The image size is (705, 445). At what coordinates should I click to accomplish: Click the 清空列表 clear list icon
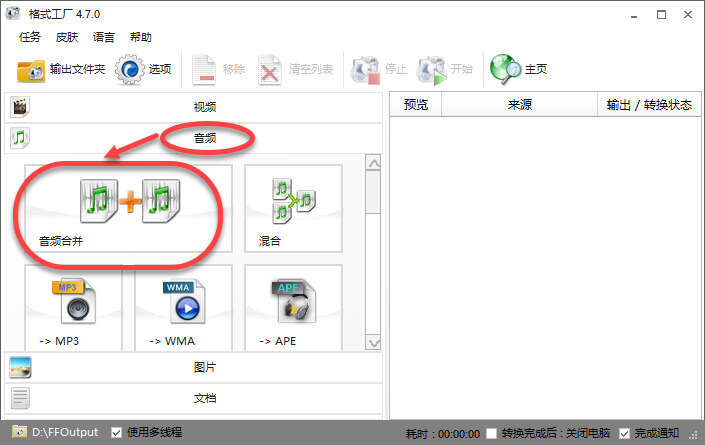point(269,70)
